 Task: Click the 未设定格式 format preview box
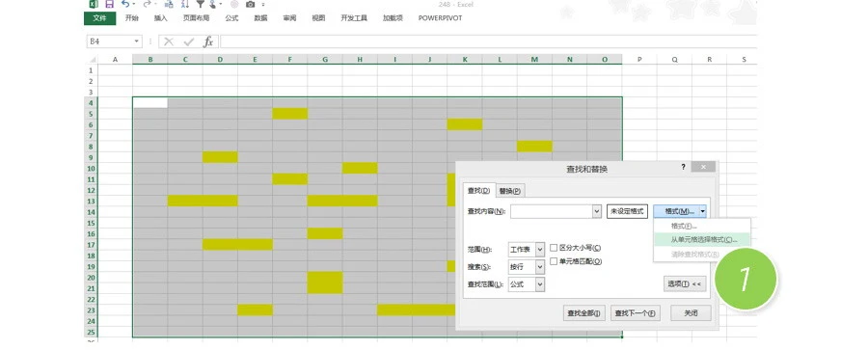coord(627,211)
